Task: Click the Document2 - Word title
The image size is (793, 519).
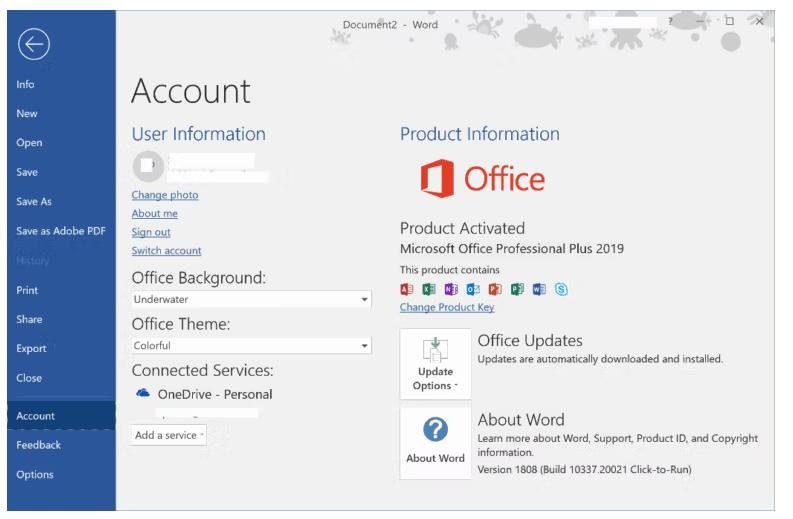Action: pos(390,25)
